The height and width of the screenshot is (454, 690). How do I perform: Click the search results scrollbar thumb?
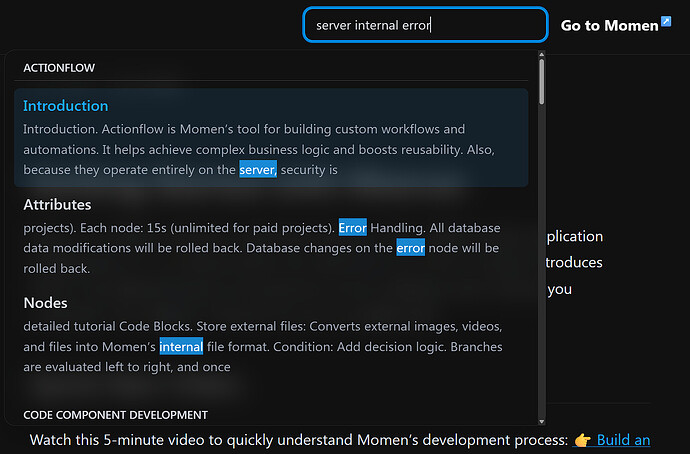pos(541,82)
